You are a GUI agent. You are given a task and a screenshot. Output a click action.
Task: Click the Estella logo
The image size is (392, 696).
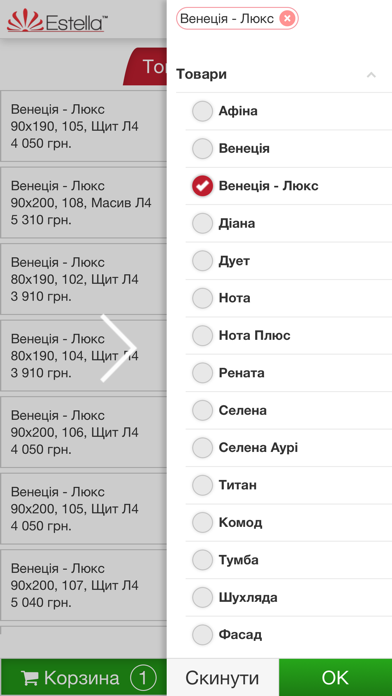point(58,21)
